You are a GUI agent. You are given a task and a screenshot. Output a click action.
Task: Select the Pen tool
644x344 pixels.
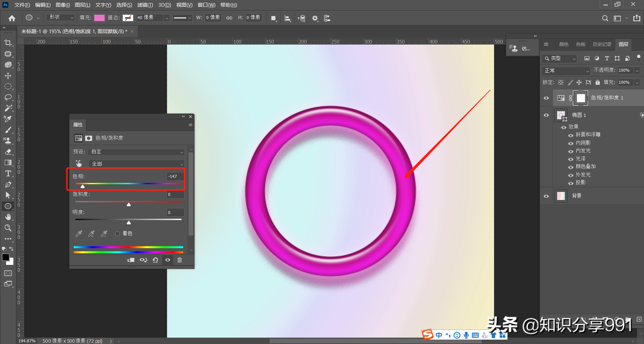[x=8, y=185]
